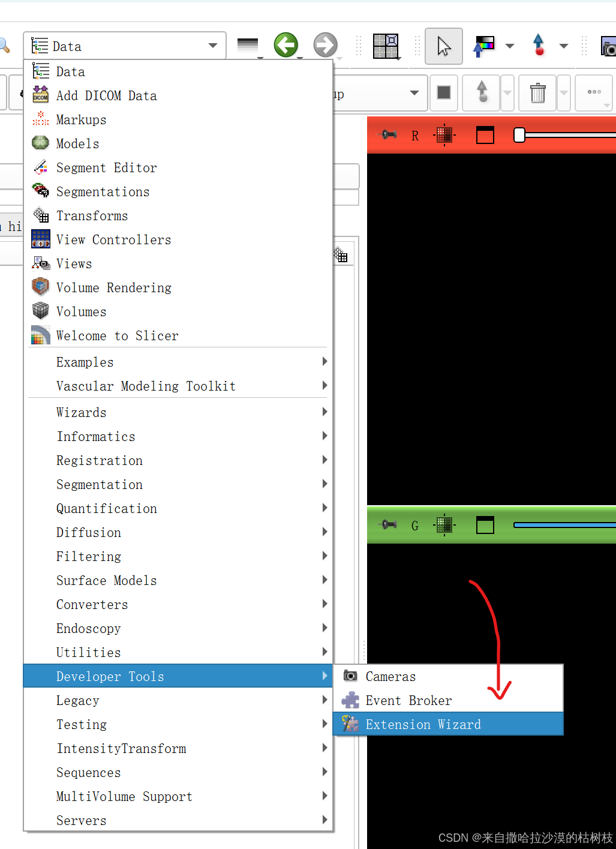This screenshot has height=849, width=616.
Task: Click the trash can delete icon
Action: pos(537,93)
